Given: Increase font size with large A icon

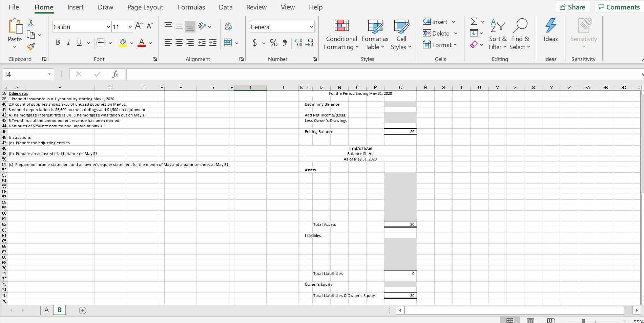Looking at the screenshot, I should click(139, 26).
